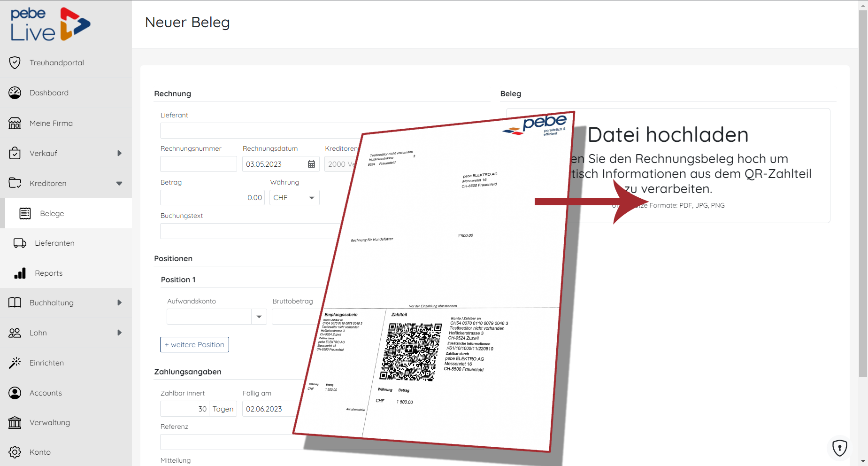The image size is (868, 466).
Task: Click the Rechnungsnummer input field
Action: tap(199, 164)
